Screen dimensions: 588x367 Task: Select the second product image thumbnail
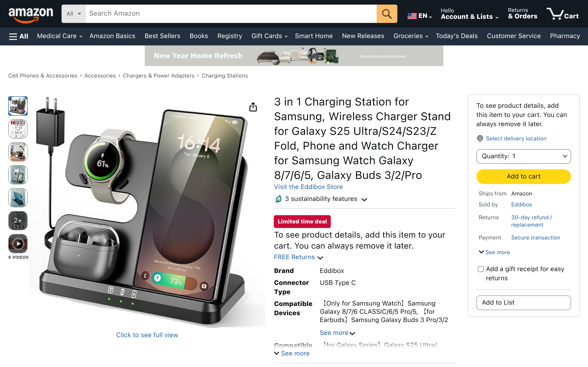pos(18,129)
